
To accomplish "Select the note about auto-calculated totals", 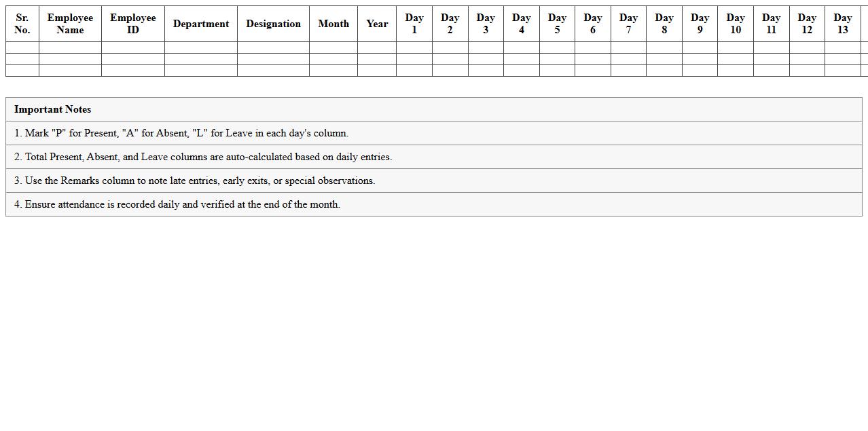I will (x=203, y=157).
